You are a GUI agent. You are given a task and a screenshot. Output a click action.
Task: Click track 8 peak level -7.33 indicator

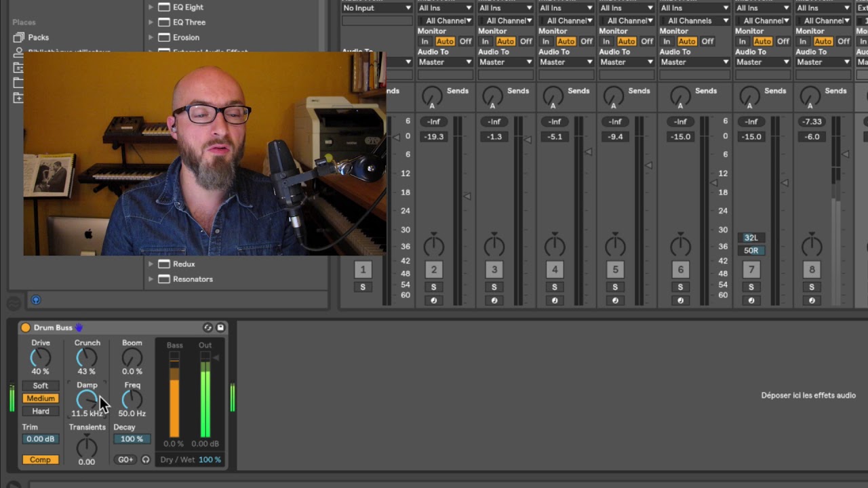(812, 122)
